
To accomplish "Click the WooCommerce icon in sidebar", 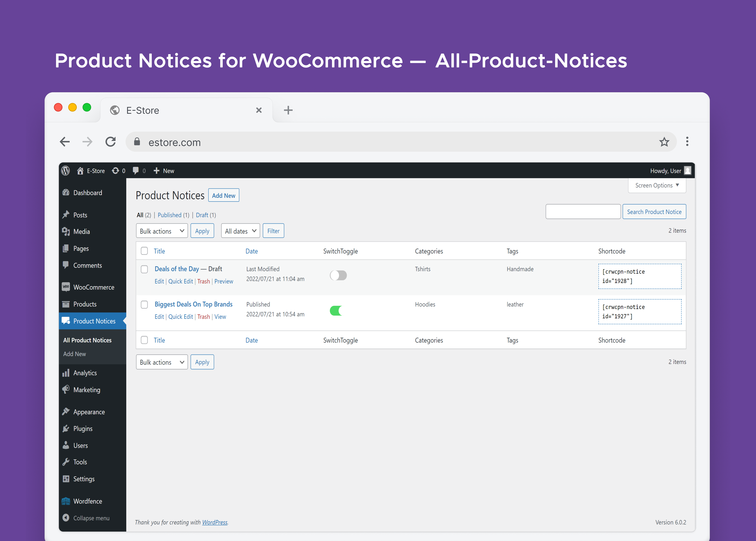I will click(66, 287).
